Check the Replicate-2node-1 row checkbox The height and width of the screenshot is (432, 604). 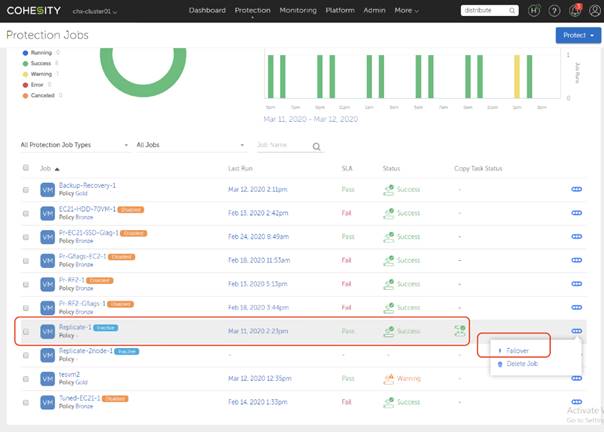coord(26,355)
